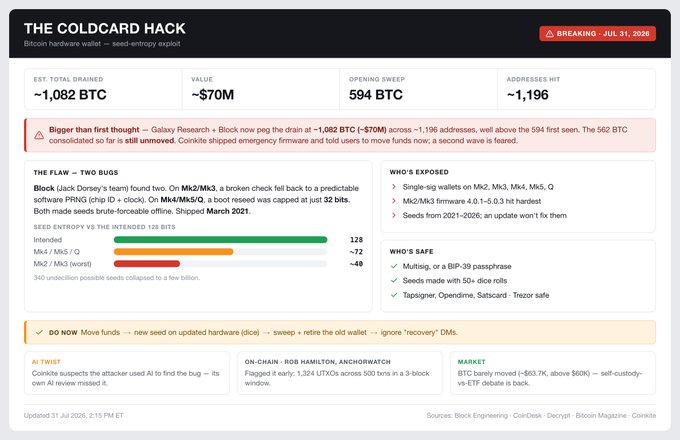Click the chevron beside 'Mk2/Mk3 firmware 4.0.1–5.0.3'

coord(394,201)
